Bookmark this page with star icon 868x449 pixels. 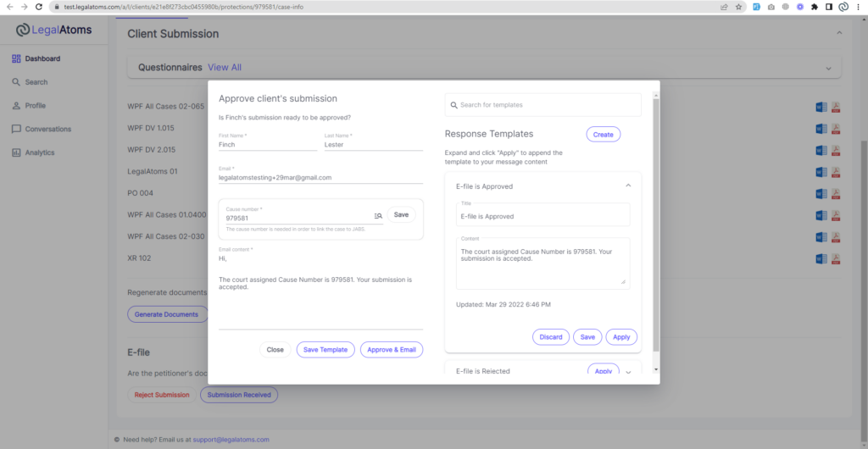(x=739, y=7)
